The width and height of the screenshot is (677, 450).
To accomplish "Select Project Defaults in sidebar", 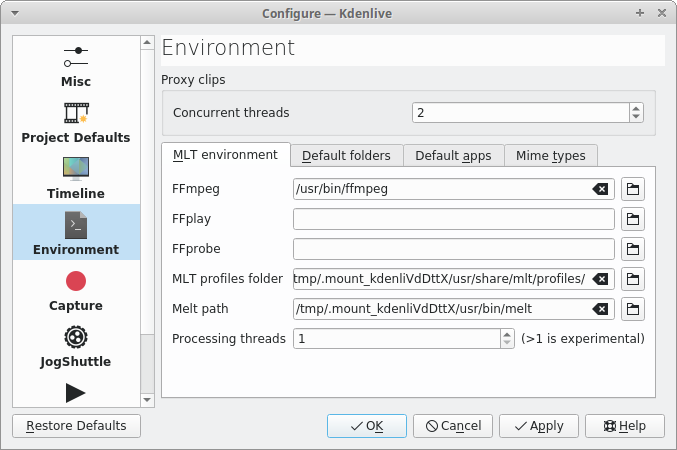I will pos(76,121).
